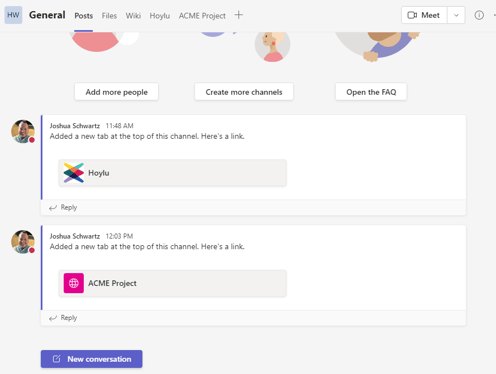Open the FAQ
The image size is (496, 374).
(371, 92)
